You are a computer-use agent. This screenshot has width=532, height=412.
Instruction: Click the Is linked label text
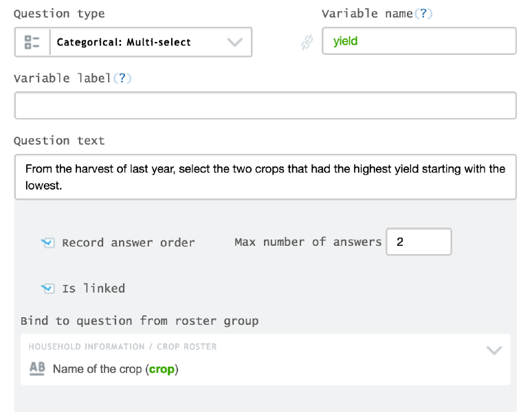(93, 288)
